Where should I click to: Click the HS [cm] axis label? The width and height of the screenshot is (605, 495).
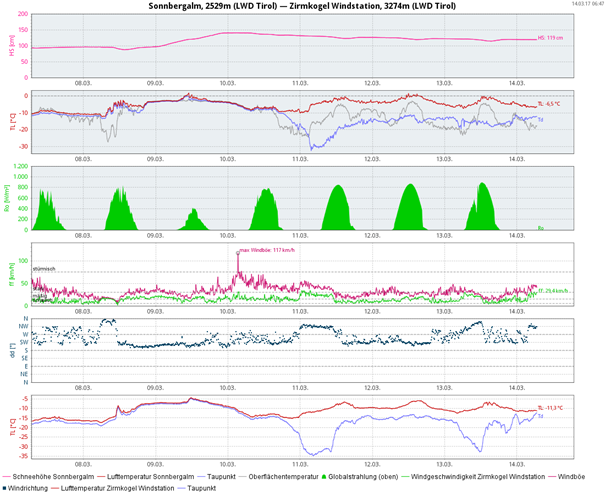coord(12,46)
